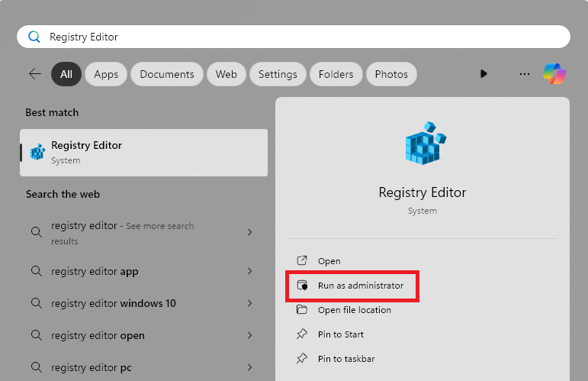Select the Documents filter tab

click(167, 74)
